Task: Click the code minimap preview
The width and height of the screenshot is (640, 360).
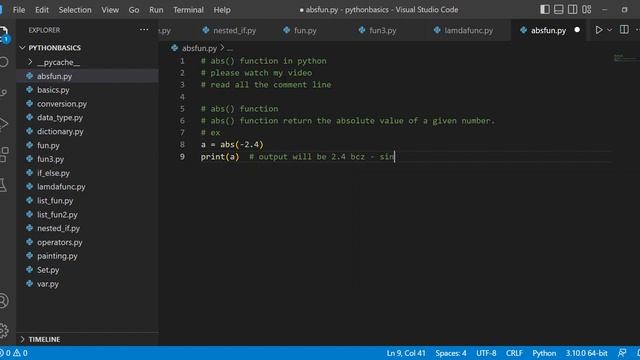Action: tap(626, 58)
